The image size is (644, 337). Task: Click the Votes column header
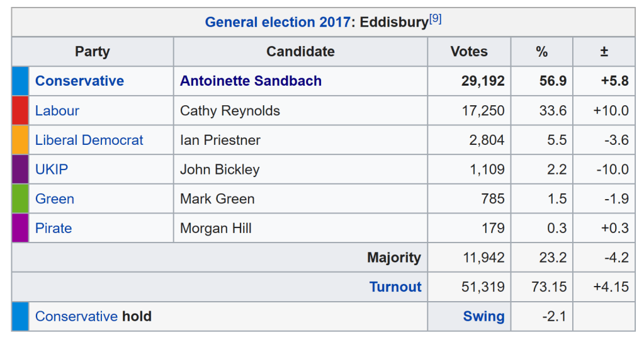[469, 52]
